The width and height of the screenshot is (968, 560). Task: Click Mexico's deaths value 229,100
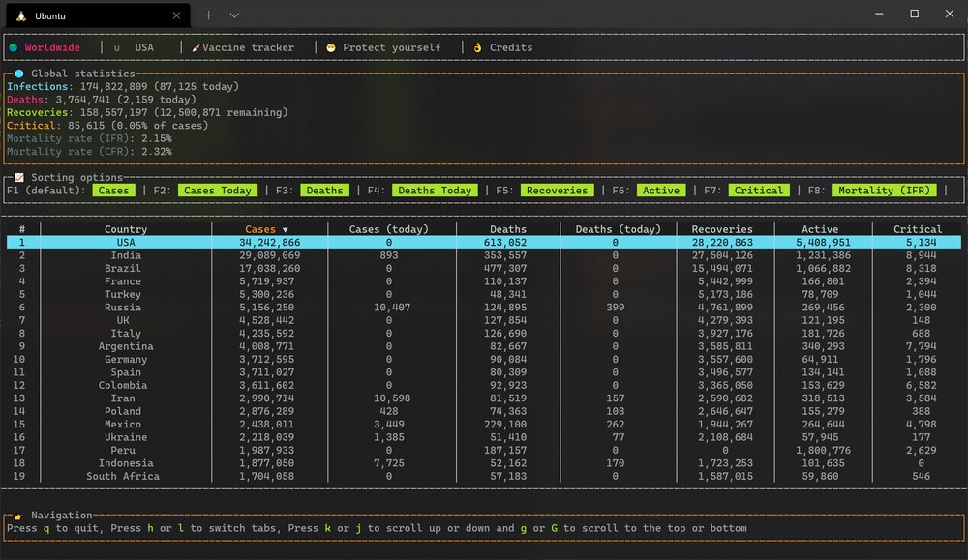505,424
